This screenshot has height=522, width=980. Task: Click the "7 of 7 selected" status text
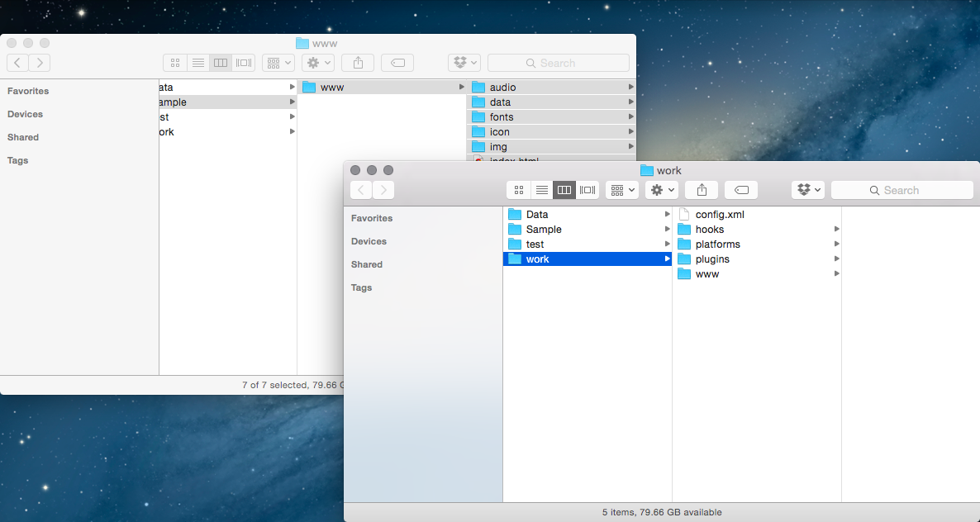[274, 385]
